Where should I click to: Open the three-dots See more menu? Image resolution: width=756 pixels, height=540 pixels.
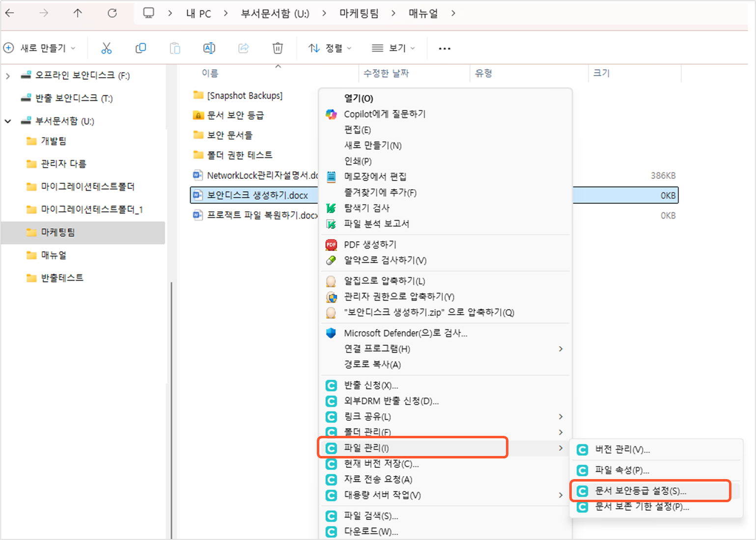pos(444,48)
